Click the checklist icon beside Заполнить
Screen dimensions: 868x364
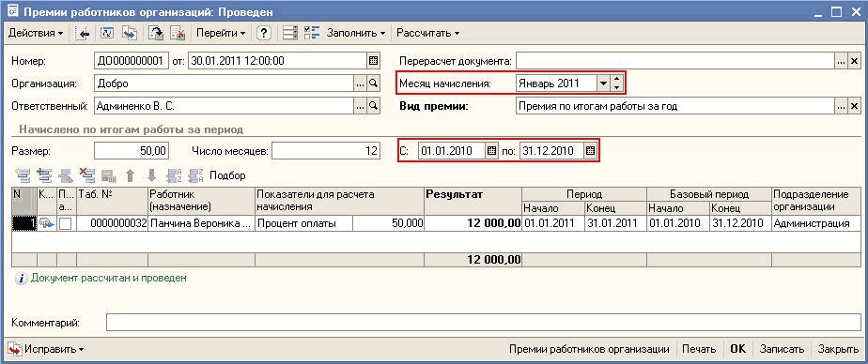click(x=312, y=33)
